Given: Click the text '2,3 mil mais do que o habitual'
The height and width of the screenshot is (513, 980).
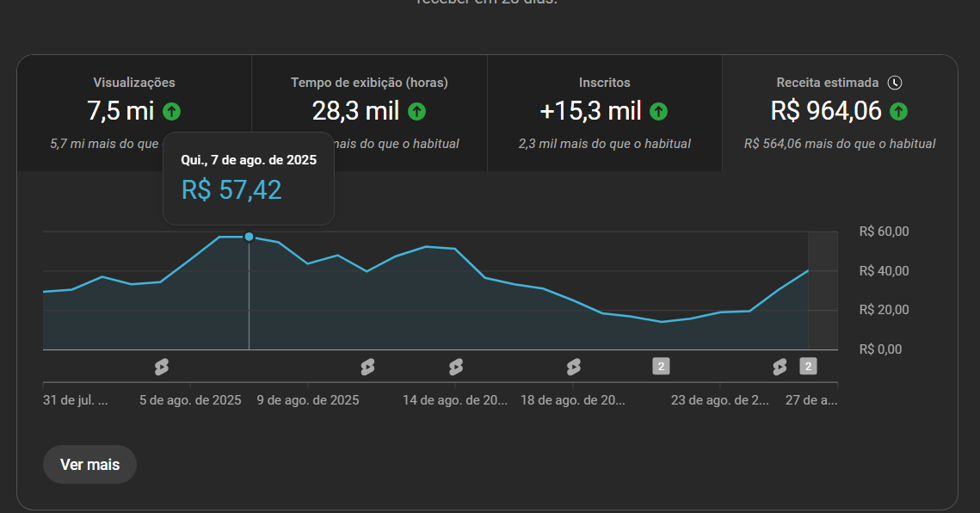Looking at the screenshot, I should tap(604, 144).
